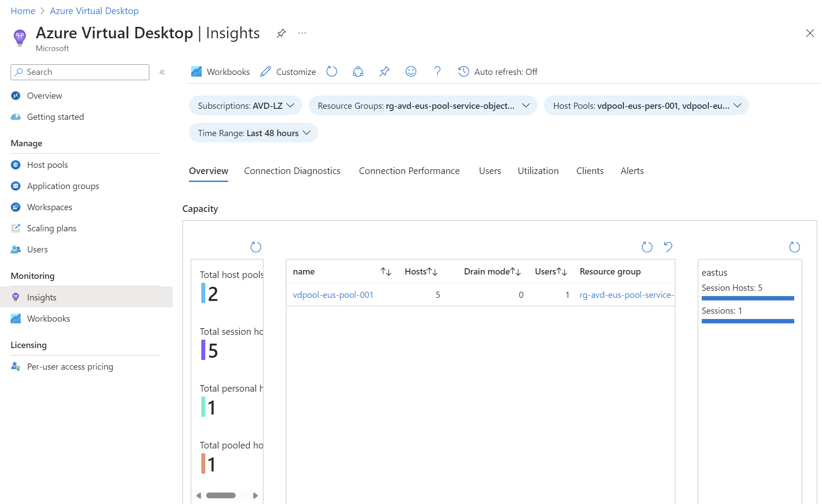Image resolution: width=822 pixels, height=504 pixels.
Task: Refresh the eastus region tile
Action: (x=795, y=247)
